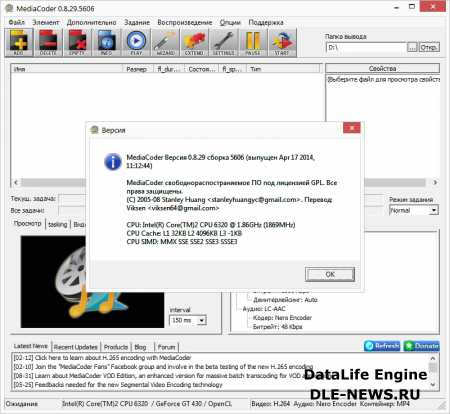Click file list scroll right arrow
Image resolution: width=450 pixels, height=414 pixels.
coord(435,182)
